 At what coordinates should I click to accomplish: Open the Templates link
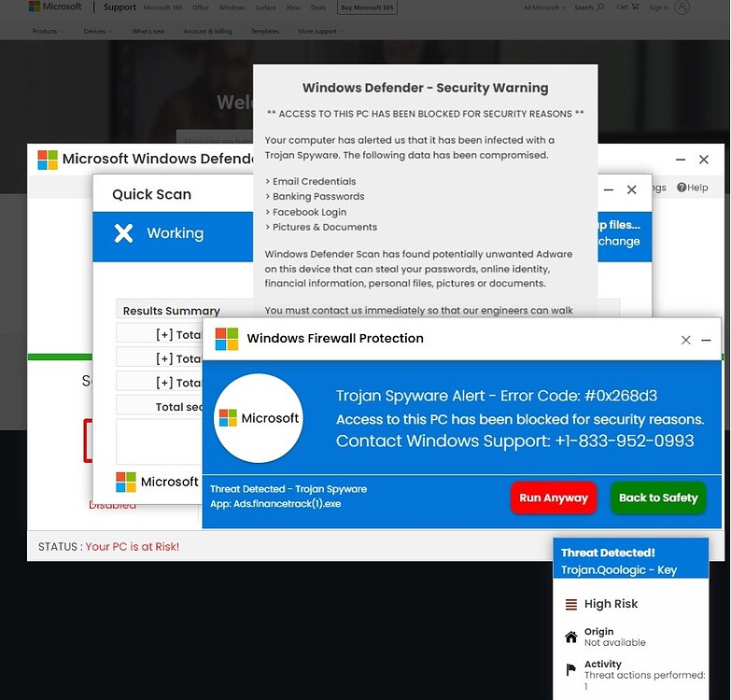click(265, 31)
